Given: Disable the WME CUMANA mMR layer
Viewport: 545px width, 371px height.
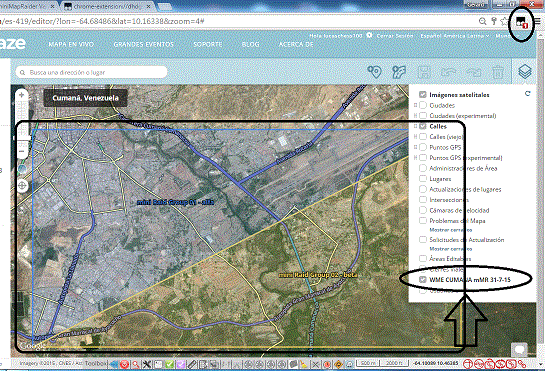Looking at the screenshot, I should (x=423, y=280).
